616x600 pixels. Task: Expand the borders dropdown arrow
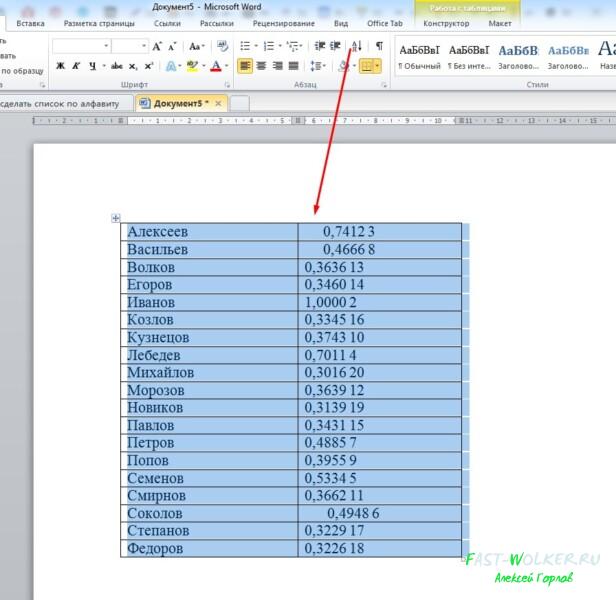377,66
